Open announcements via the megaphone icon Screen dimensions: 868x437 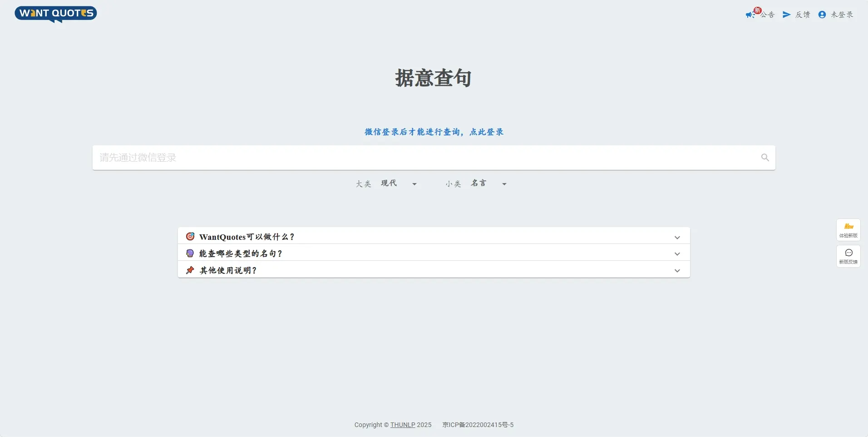click(x=750, y=15)
